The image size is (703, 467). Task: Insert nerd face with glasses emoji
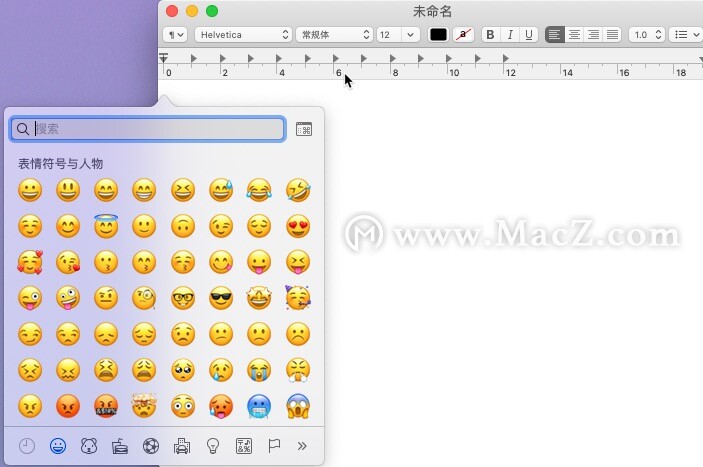click(x=183, y=298)
